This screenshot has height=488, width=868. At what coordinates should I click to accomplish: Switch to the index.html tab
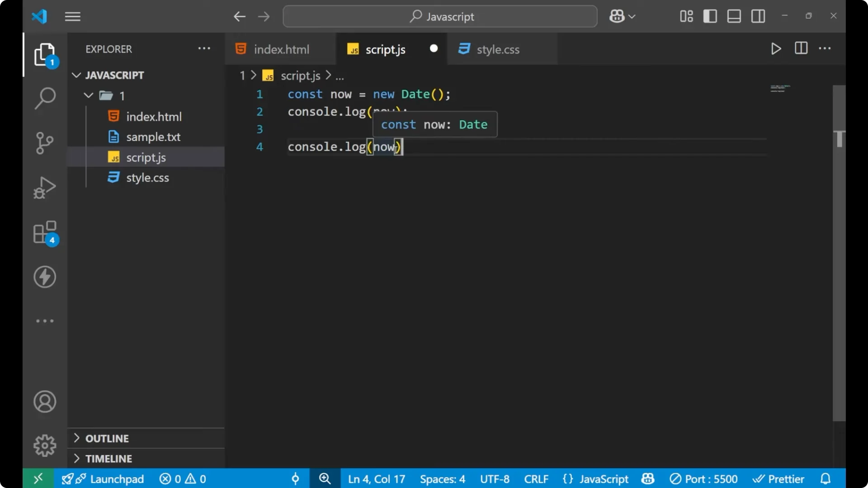281,49
